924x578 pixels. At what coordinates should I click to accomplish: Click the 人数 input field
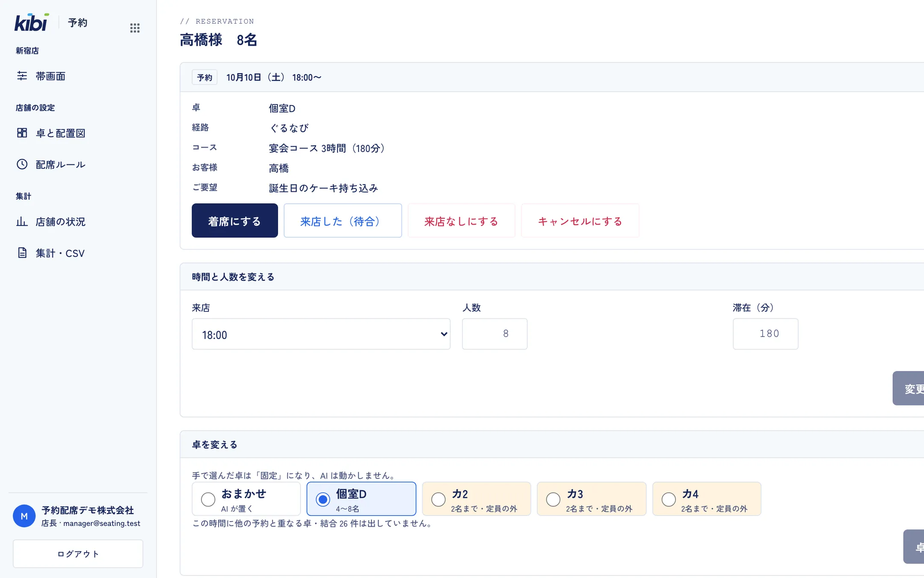pos(495,334)
